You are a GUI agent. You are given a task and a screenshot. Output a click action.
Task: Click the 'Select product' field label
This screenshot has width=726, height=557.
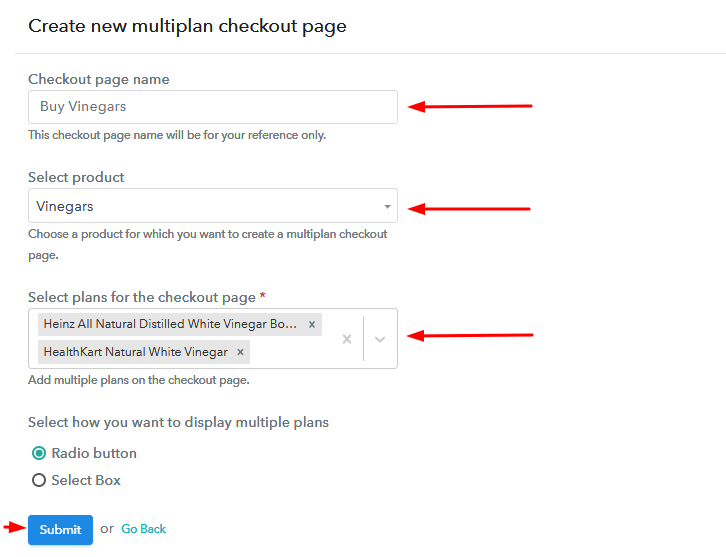[76, 177]
